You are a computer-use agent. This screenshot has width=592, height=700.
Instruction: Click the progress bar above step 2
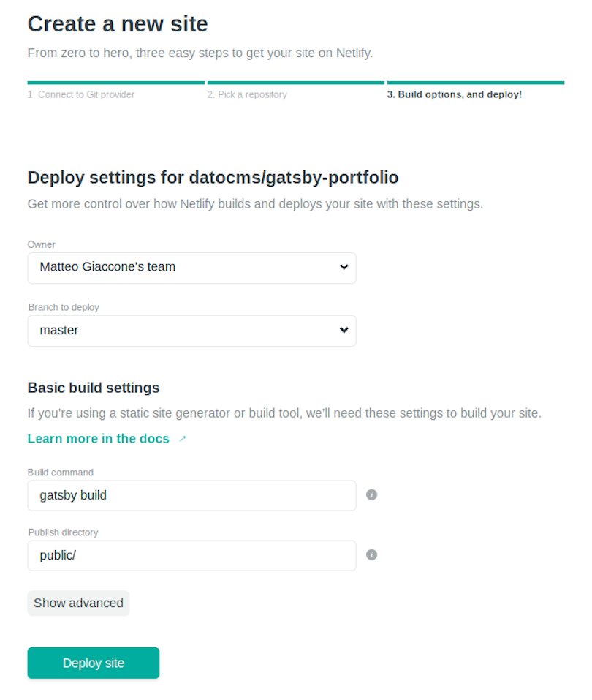tap(296, 83)
